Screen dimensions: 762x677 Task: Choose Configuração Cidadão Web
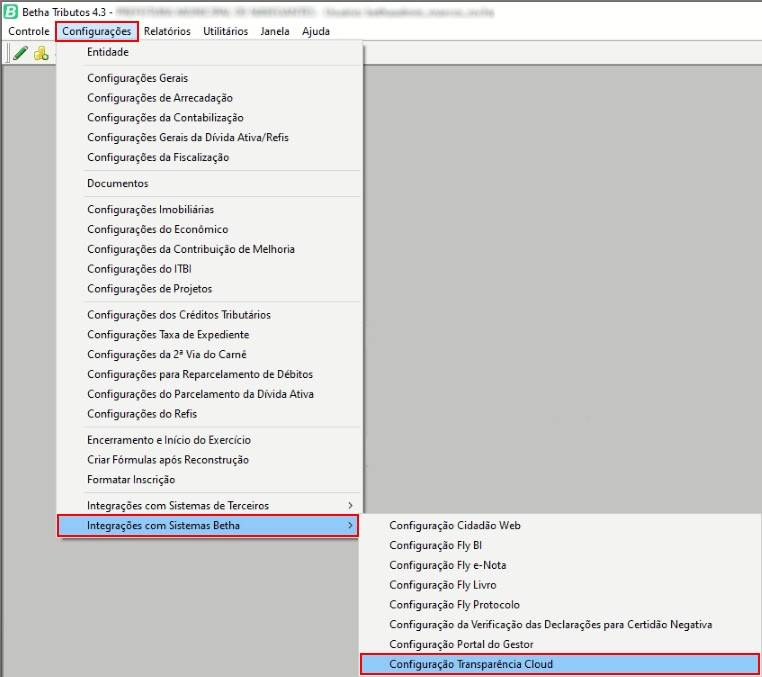[x=455, y=525]
